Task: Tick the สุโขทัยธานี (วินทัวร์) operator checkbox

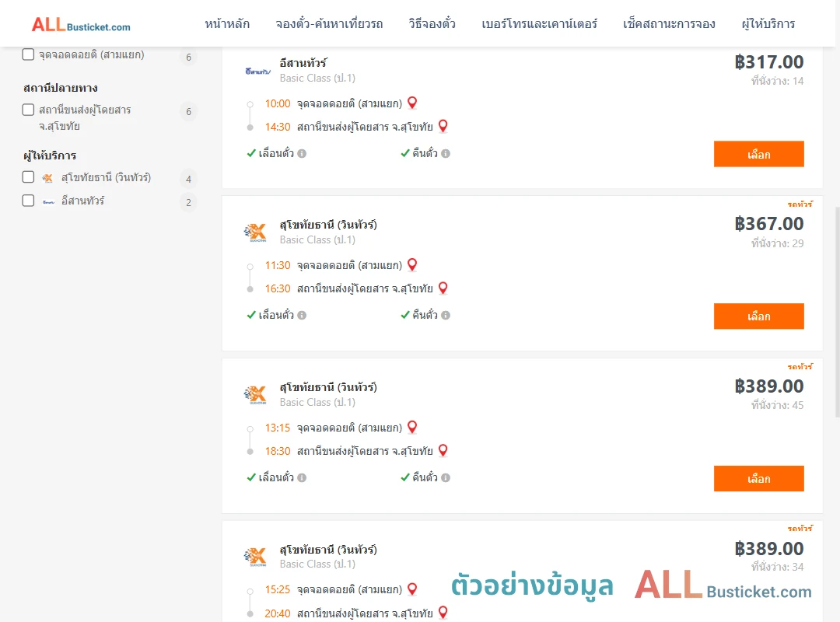Action: (x=29, y=177)
